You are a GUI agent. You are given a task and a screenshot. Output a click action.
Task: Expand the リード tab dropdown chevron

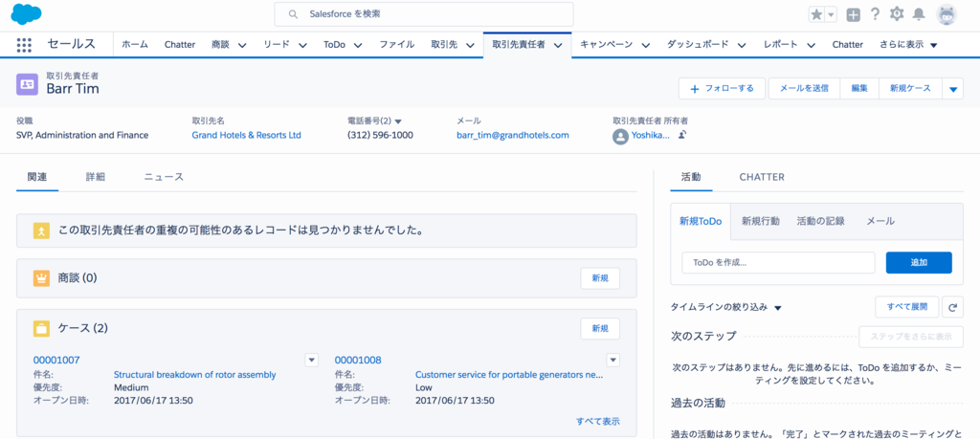302,45
